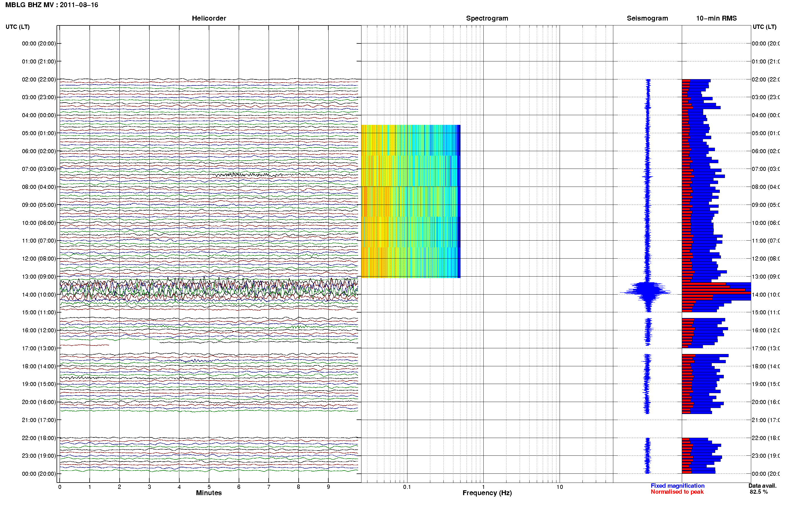Click the '13:00 (09:00)' left time label
This screenshot has width=812, height=508.
pyautogui.click(x=39, y=277)
